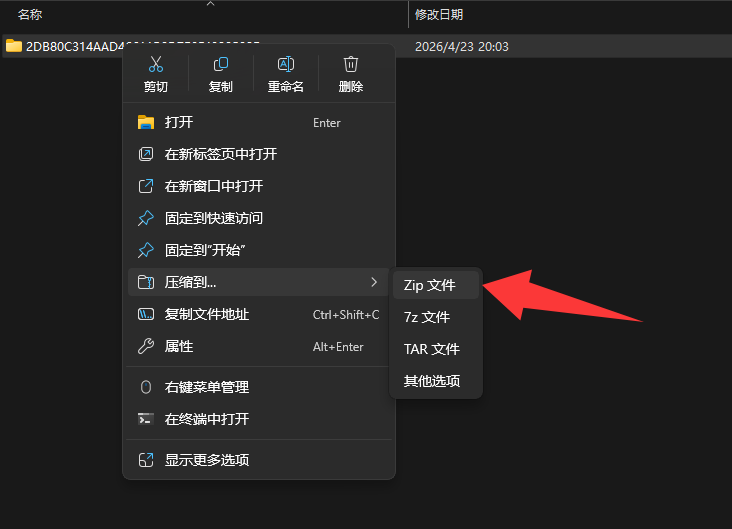732x529 pixels.
Task: Click the Copy icon in context menu
Action: 220,64
